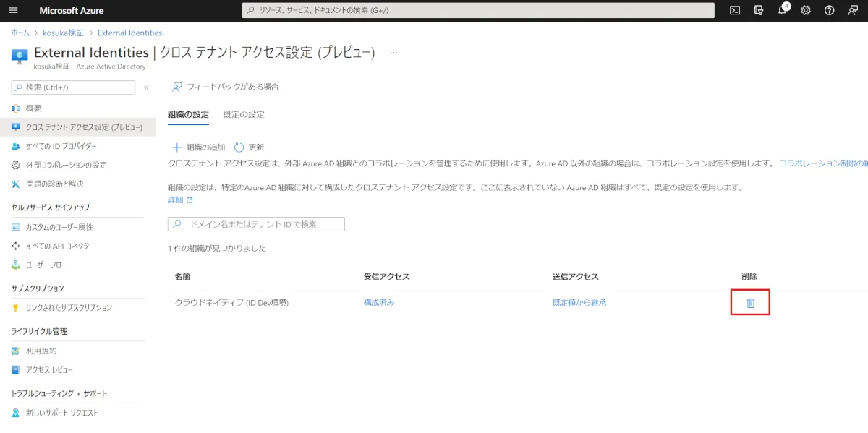Image resolution: width=868 pixels, height=433 pixels.
Task: Open the Help question mark icon
Action: [830, 11]
